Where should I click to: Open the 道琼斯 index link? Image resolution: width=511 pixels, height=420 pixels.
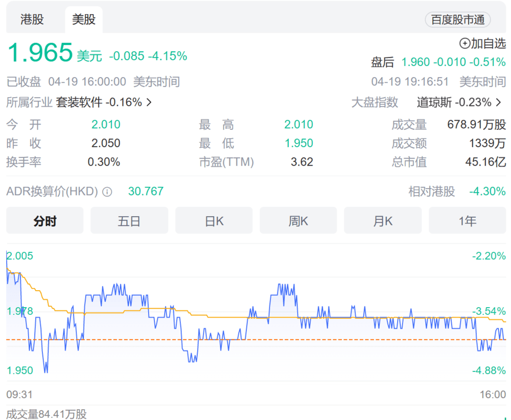point(434,102)
